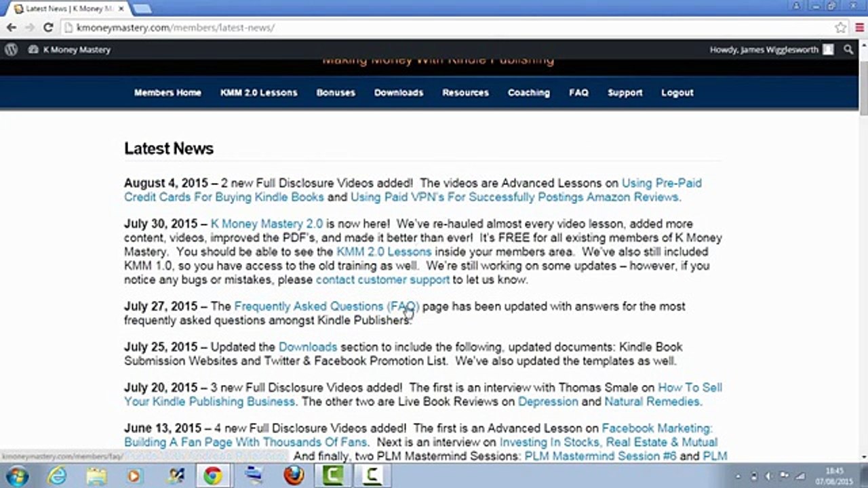Open the Windows Start menu
Image resolution: width=868 pixels, height=488 pixels.
pyautogui.click(x=16, y=476)
